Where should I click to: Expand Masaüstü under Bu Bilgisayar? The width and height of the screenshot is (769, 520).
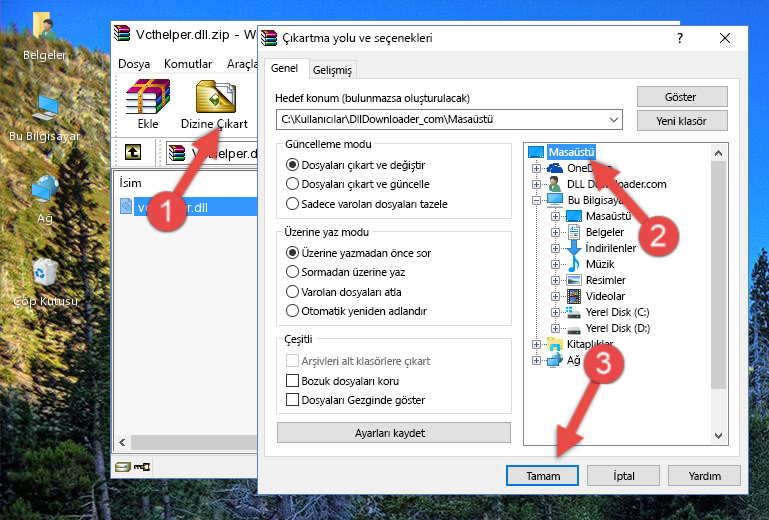555,216
